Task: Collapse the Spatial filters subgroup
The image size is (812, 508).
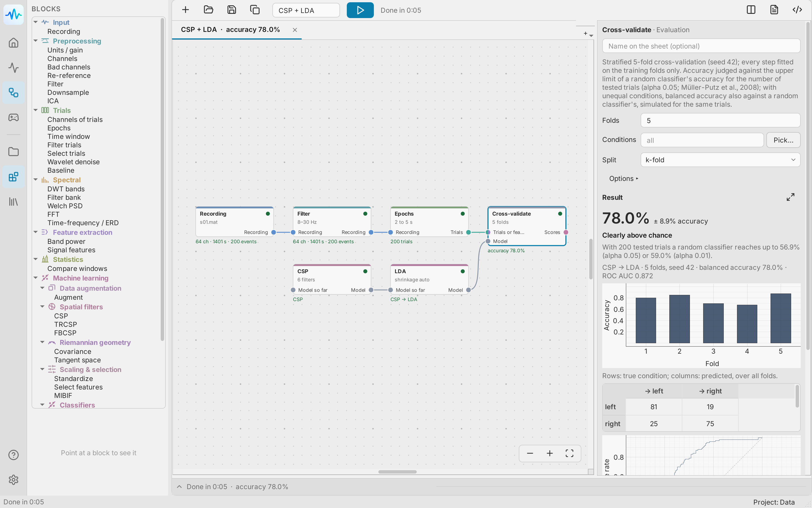Action: (x=42, y=307)
